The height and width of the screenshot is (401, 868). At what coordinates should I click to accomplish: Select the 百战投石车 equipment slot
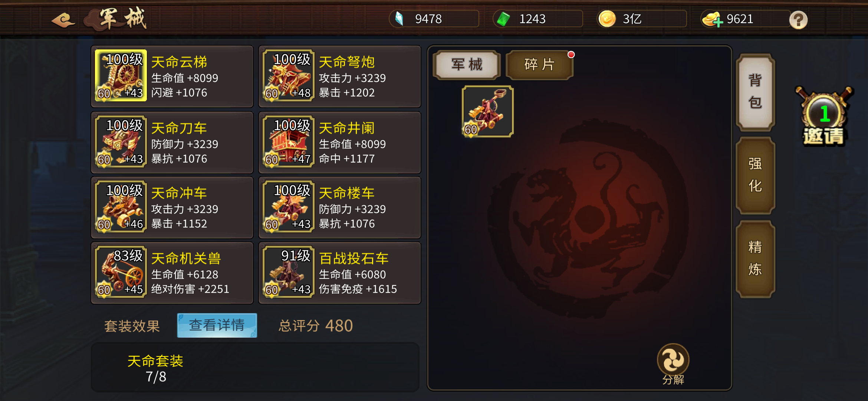pos(340,273)
